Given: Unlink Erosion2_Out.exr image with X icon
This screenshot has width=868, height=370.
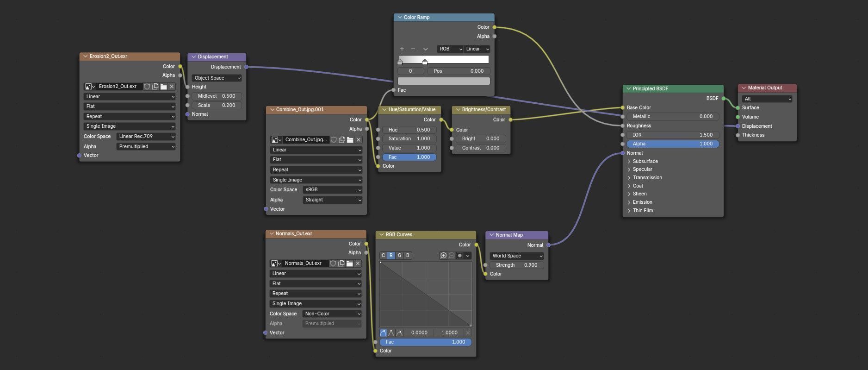Looking at the screenshot, I should pyautogui.click(x=172, y=87).
